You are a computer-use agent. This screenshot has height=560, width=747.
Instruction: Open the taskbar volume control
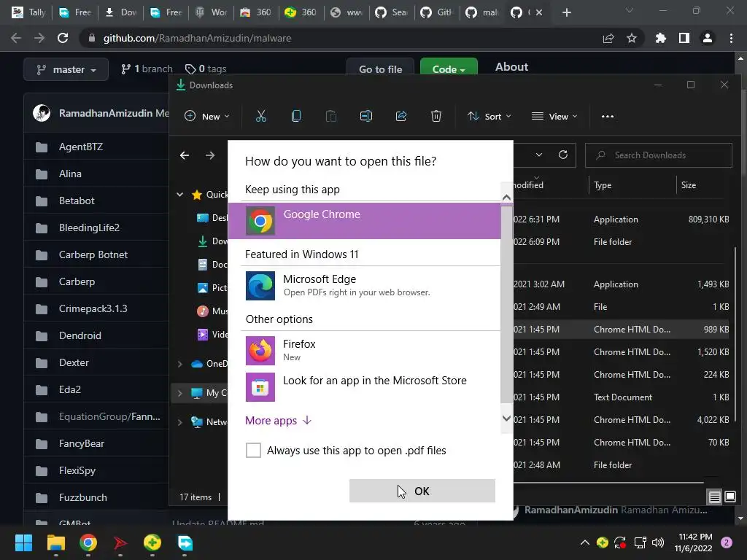(658, 542)
